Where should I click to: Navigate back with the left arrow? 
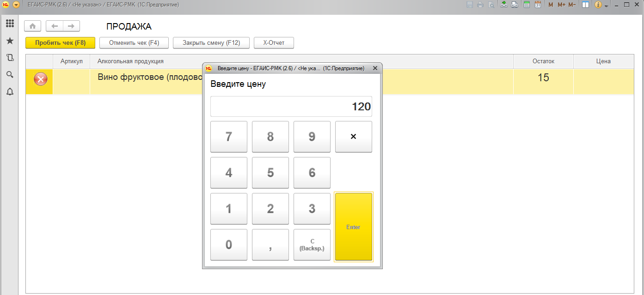point(55,26)
